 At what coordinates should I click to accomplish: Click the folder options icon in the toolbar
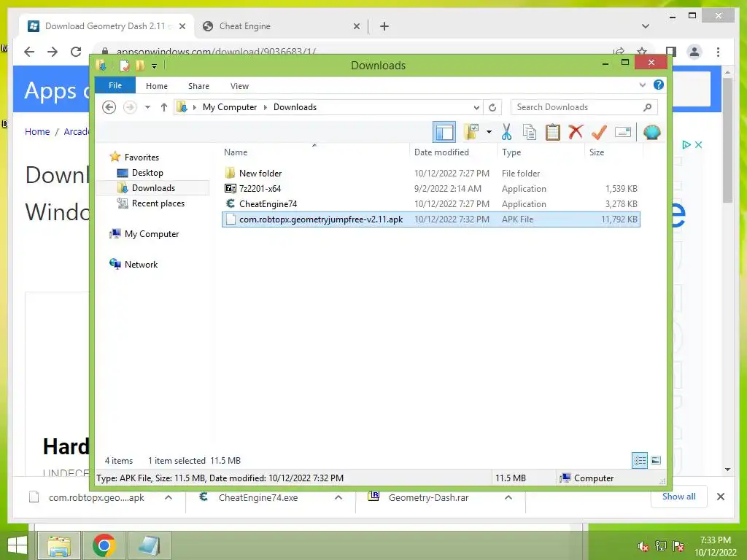coord(472,132)
